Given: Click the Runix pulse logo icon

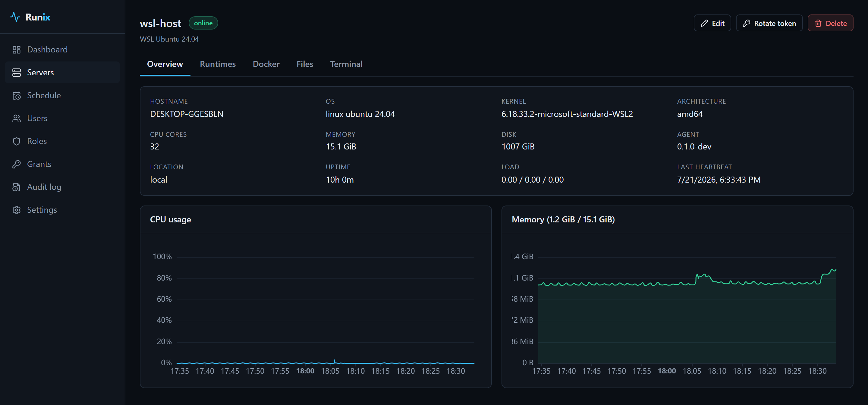Looking at the screenshot, I should [15, 17].
